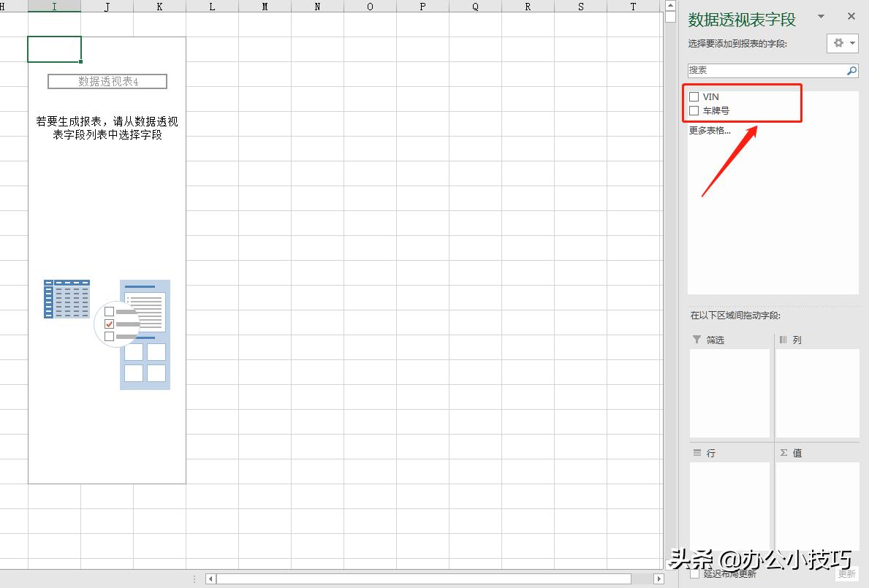Click the rows icon next to 行 label

point(696,453)
